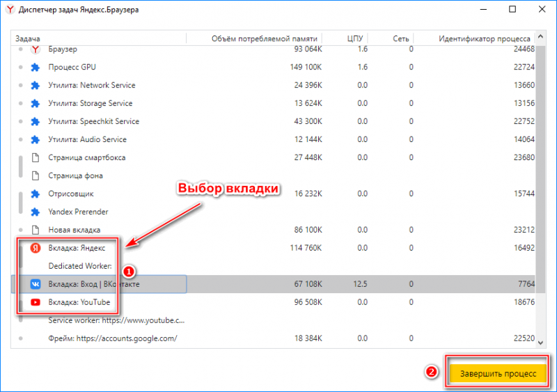The height and width of the screenshot is (392, 557).
Task: Click puzzle icon next to Storage Service utility
Action: click(x=36, y=104)
